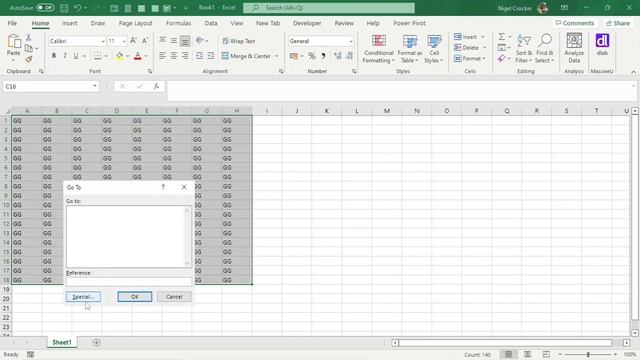This screenshot has width=640, height=360.
Task: Click Merge & Center
Action: coord(246,56)
